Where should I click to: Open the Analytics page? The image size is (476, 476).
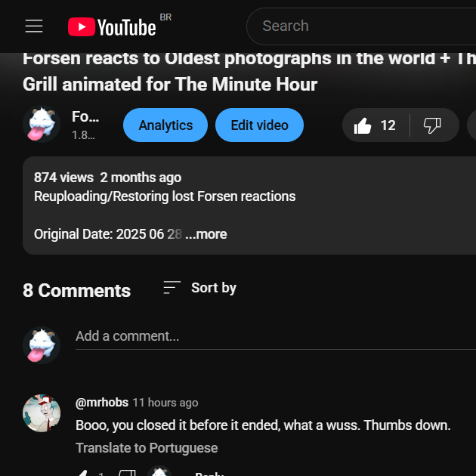(x=165, y=125)
